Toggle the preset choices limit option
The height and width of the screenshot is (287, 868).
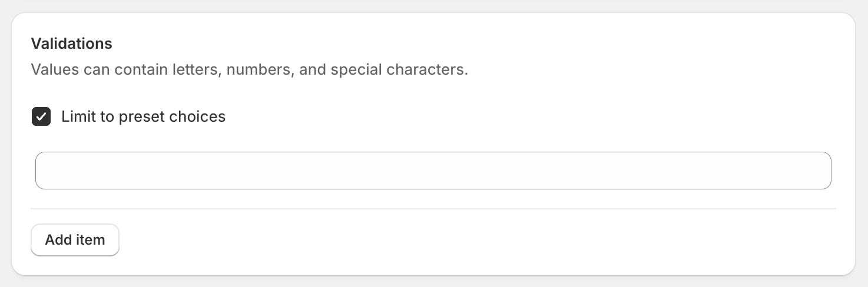41,116
